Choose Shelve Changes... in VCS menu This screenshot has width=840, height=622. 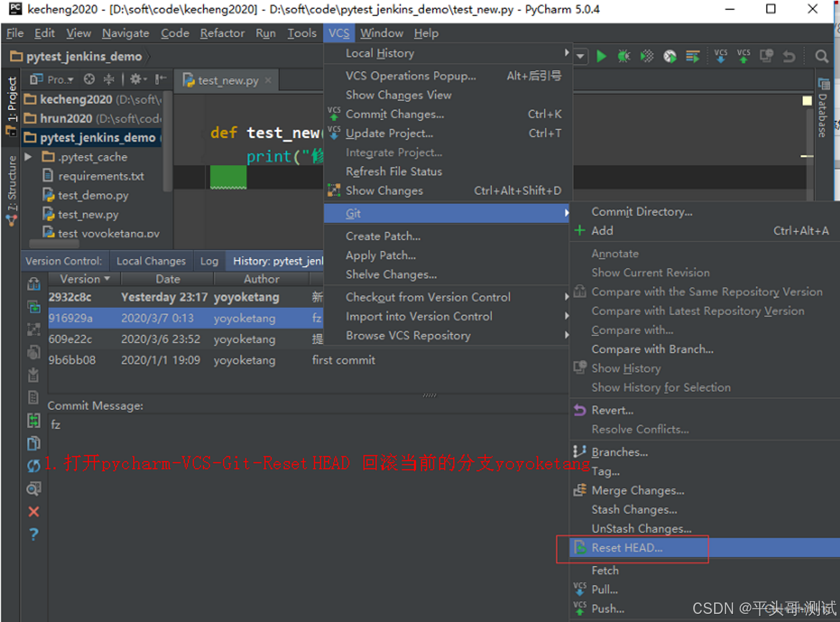(x=448, y=275)
